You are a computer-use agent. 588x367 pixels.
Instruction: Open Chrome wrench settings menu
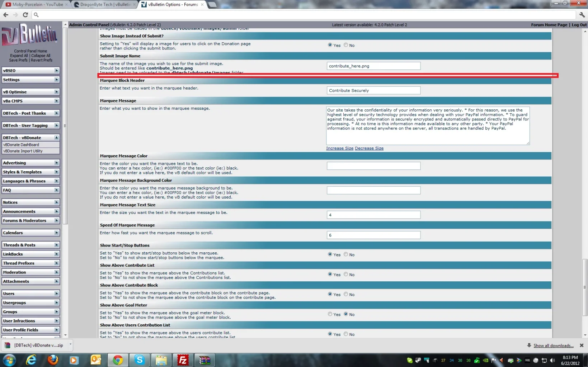click(582, 15)
